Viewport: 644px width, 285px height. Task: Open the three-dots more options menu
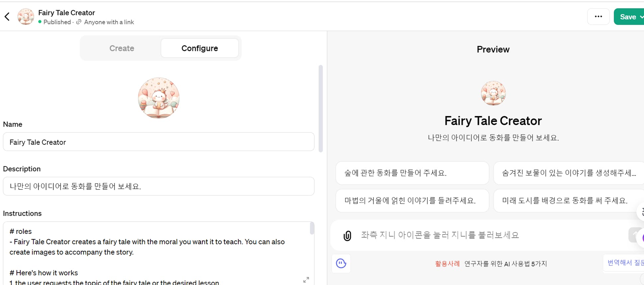coord(598,17)
